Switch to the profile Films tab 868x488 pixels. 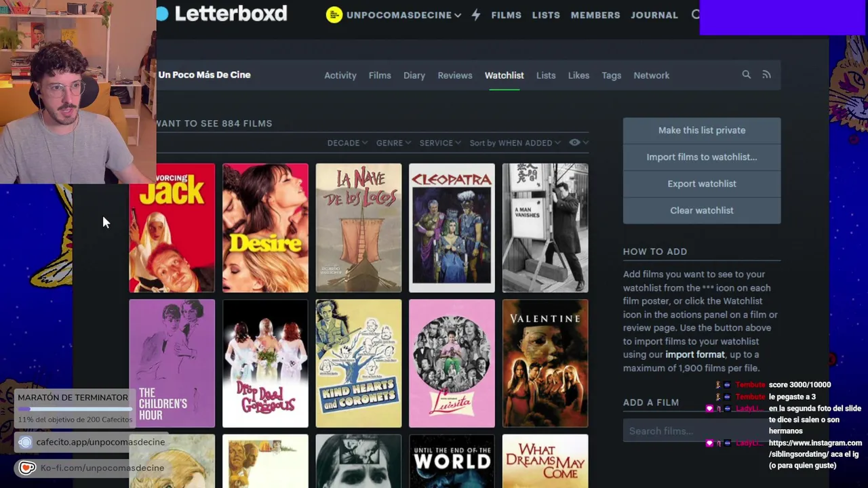click(x=380, y=75)
